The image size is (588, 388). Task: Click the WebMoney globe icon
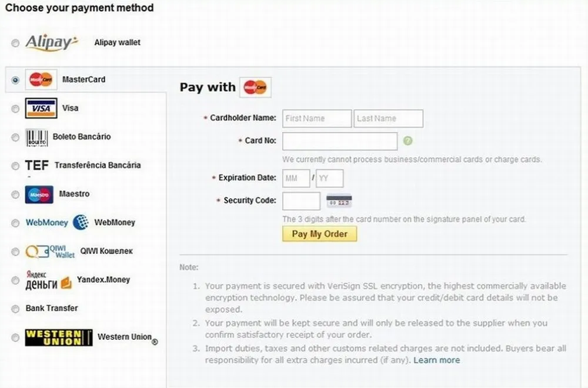coord(81,222)
